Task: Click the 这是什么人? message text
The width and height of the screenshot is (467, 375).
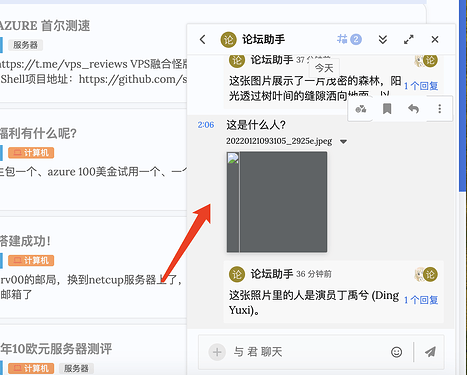Action: (256, 125)
